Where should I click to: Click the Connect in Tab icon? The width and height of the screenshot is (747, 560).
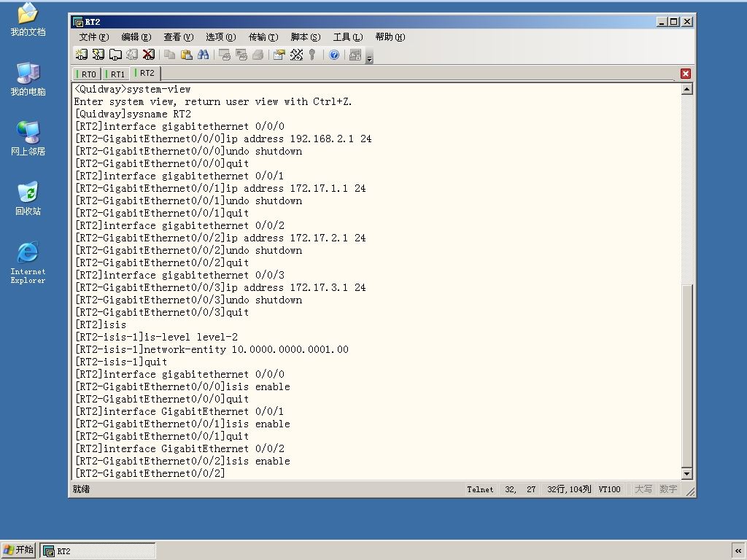pyautogui.click(x=115, y=55)
